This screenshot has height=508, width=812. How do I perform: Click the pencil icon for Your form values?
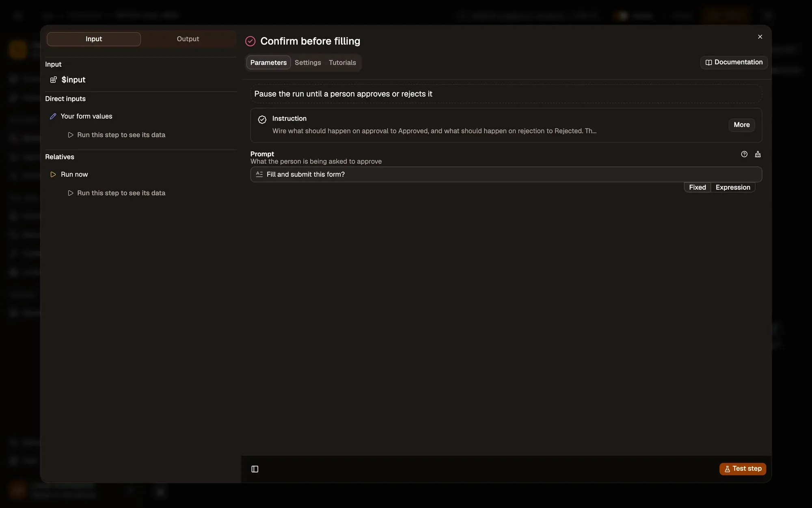pos(53,116)
